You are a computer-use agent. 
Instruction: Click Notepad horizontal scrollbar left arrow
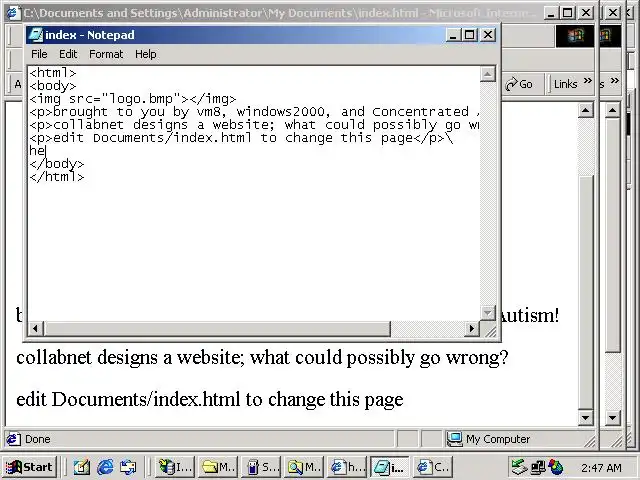(36, 329)
